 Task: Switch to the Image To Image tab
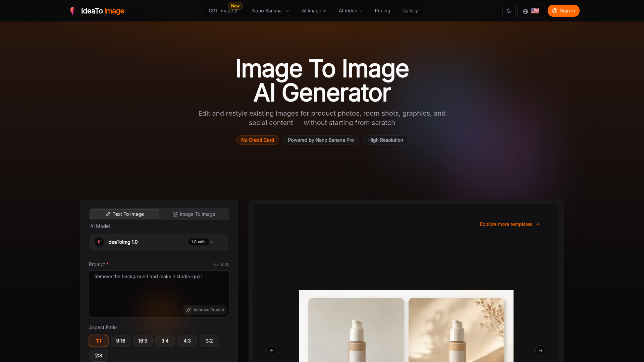point(194,214)
